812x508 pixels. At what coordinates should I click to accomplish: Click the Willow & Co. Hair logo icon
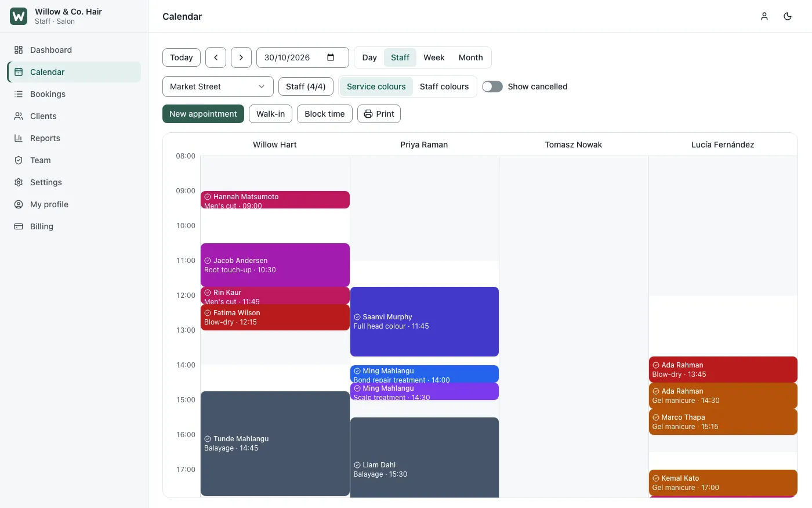pos(19,16)
